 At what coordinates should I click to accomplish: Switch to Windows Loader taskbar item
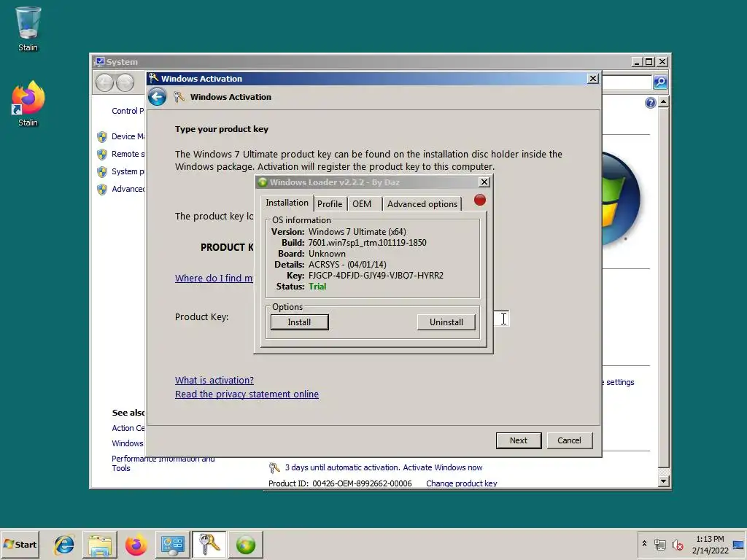[246, 544]
